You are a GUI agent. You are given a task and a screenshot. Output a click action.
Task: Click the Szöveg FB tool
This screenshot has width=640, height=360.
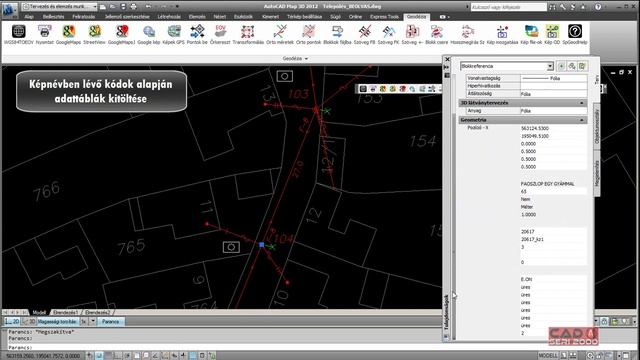click(x=364, y=34)
